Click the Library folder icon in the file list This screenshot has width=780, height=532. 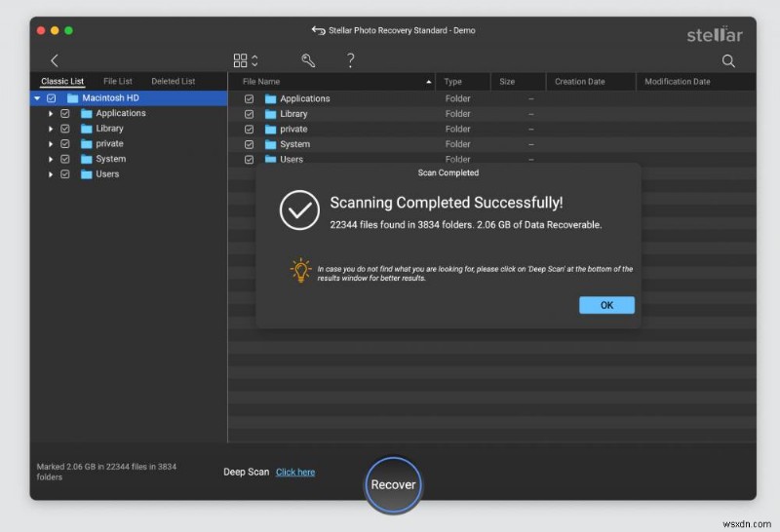[271, 114]
